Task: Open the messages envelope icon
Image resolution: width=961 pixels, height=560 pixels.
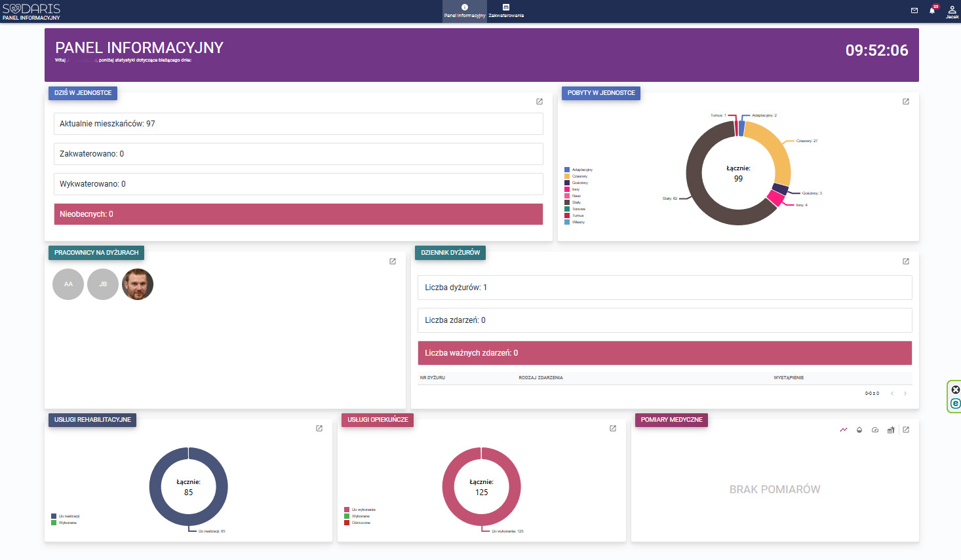Action: [x=914, y=10]
